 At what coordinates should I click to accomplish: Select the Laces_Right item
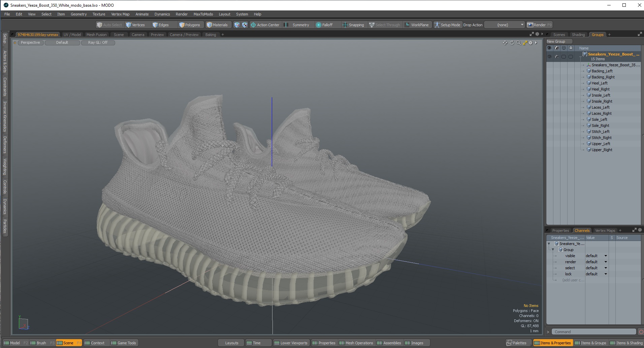point(602,113)
